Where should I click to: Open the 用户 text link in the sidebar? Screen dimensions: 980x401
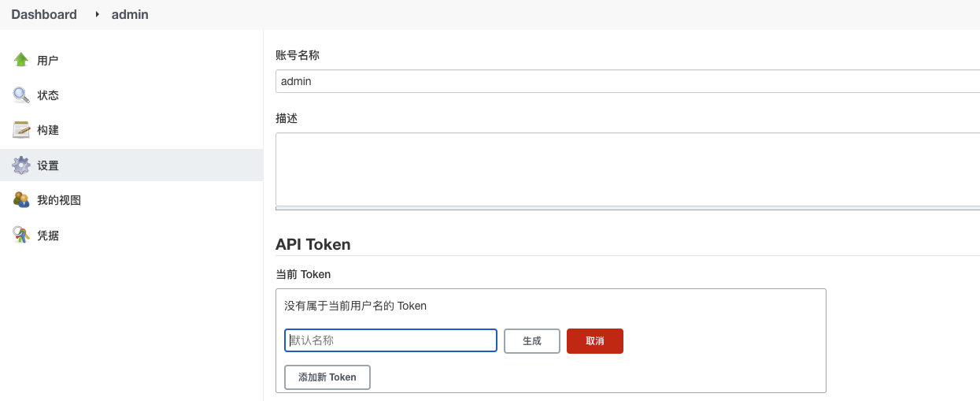48,61
